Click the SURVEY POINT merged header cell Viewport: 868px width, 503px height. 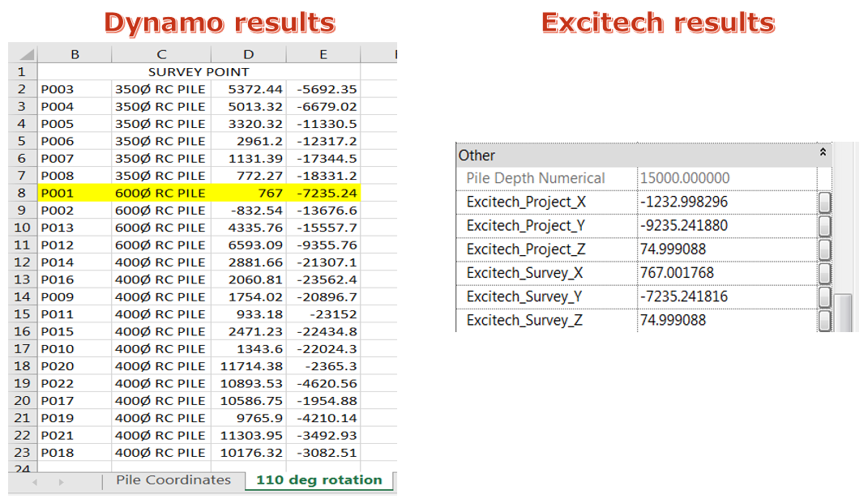(199, 72)
